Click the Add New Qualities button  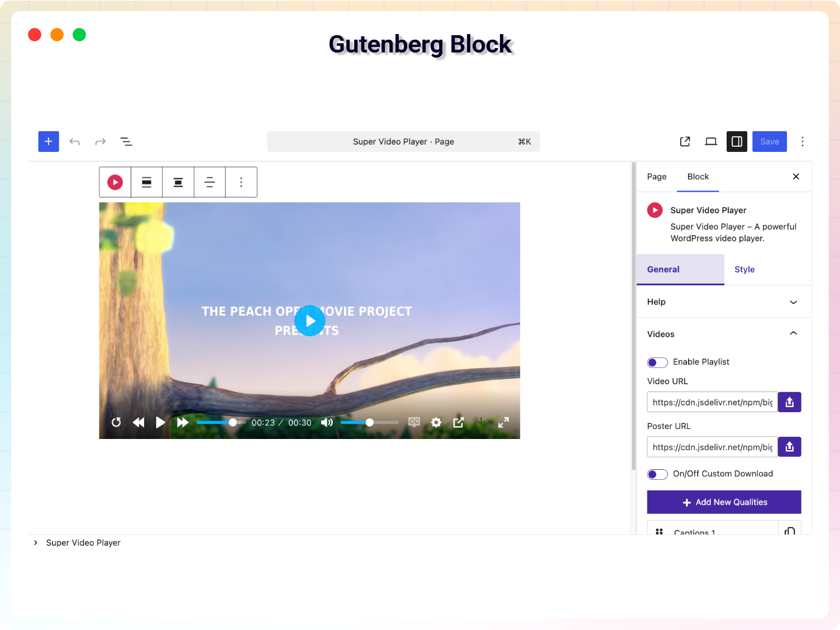724,502
